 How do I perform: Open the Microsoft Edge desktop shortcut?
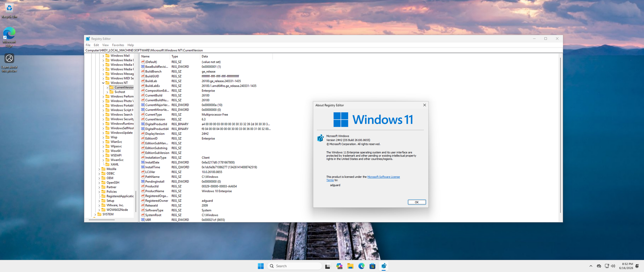(x=9, y=37)
